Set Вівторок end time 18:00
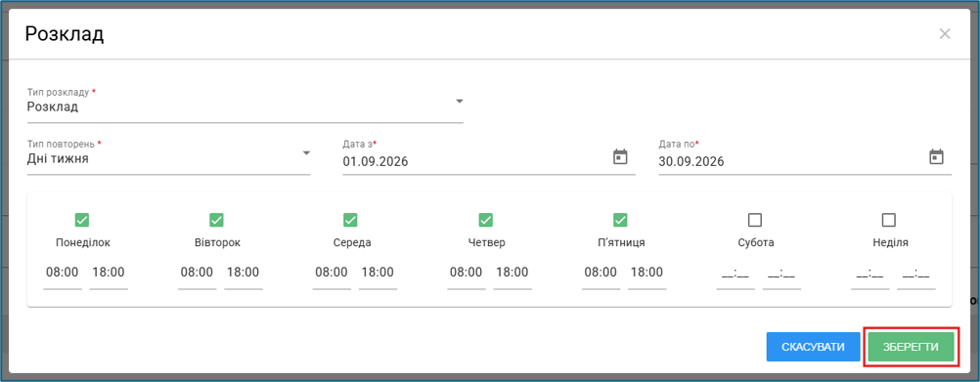This screenshot has width=980, height=382. pyautogui.click(x=244, y=273)
